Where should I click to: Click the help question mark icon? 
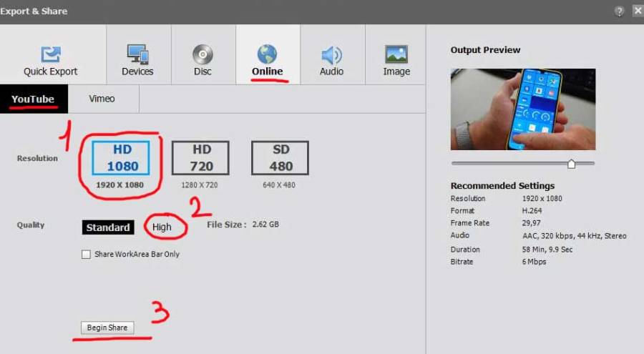click(619, 11)
